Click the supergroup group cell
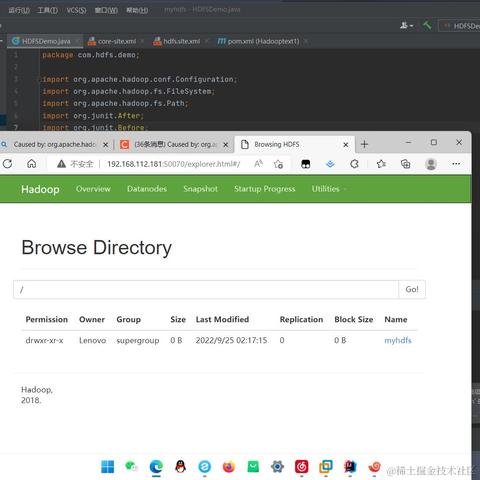The width and height of the screenshot is (480, 480). tap(138, 341)
